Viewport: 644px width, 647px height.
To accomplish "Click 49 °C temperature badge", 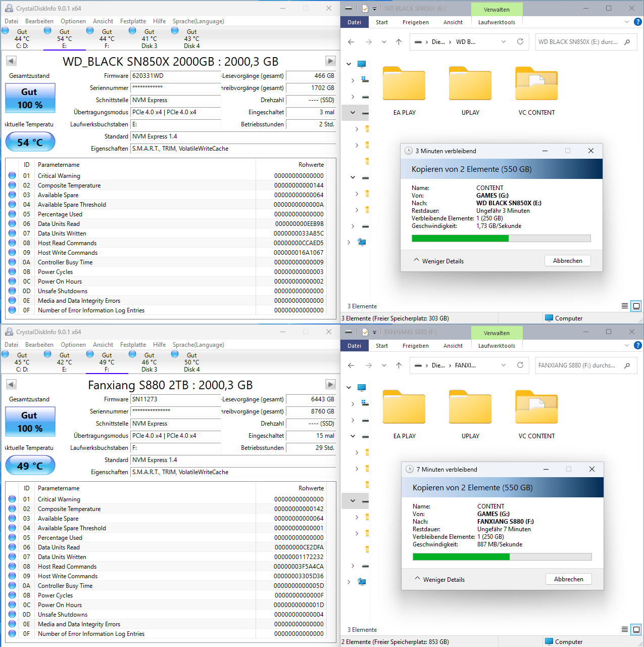I will [30, 466].
